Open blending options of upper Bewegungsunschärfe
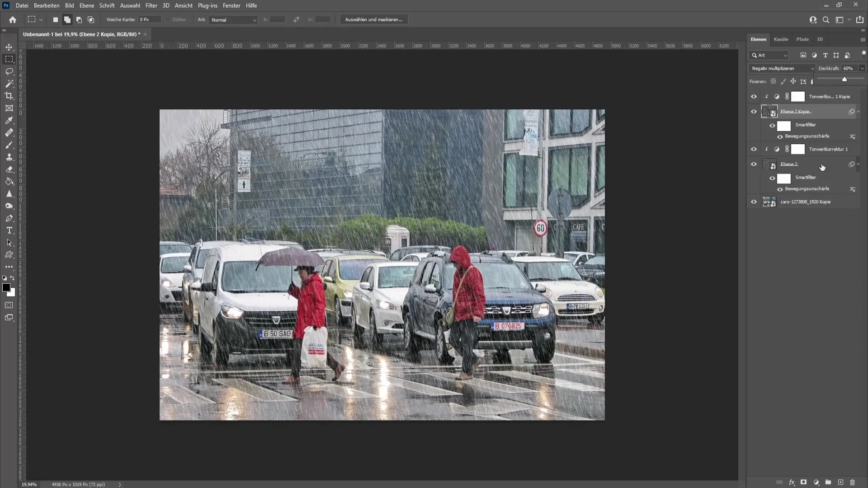868x488 pixels. click(853, 136)
